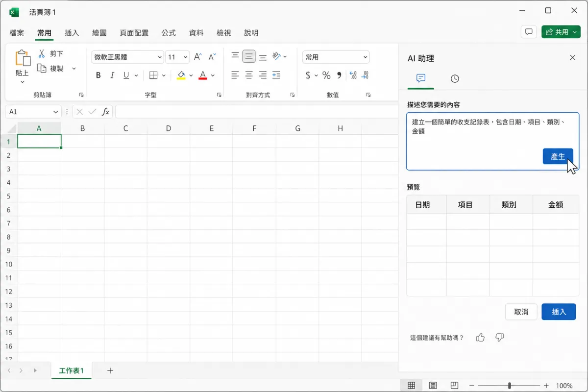Give thumbs up feedback on suggestion
The width and height of the screenshot is (588, 392).
pos(480,337)
